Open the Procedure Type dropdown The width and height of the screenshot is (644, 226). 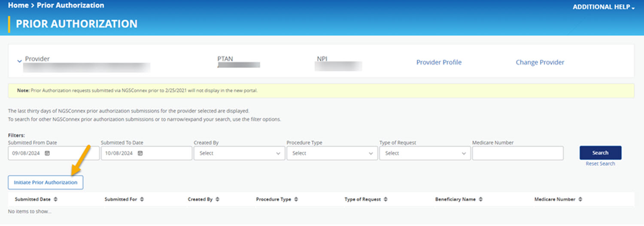coord(332,153)
